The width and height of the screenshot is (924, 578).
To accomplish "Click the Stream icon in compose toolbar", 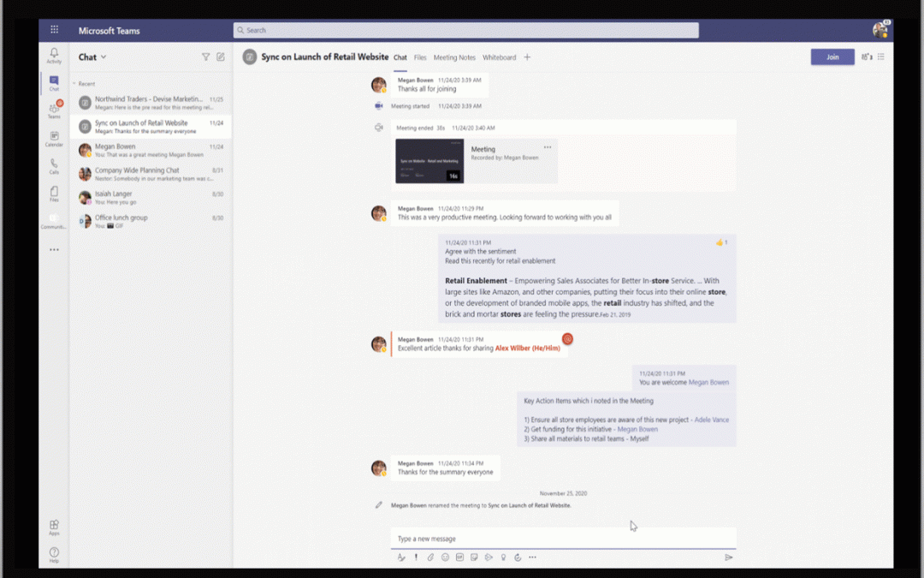I will pos(489,557).
